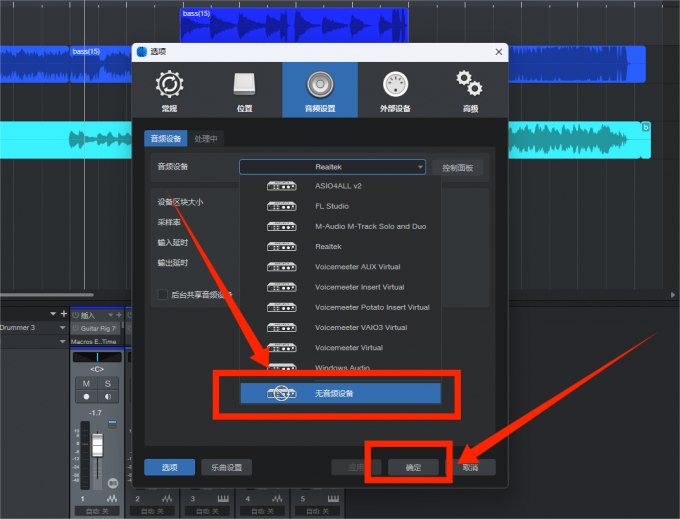Click the 取消 cancel button
Screen dimensions: 680x519
[470, 467]
